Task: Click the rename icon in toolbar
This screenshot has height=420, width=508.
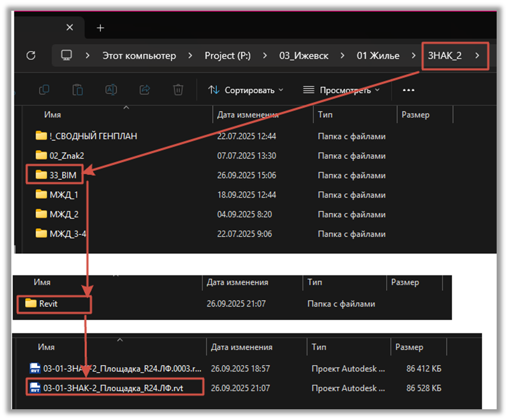Action: 111,90
